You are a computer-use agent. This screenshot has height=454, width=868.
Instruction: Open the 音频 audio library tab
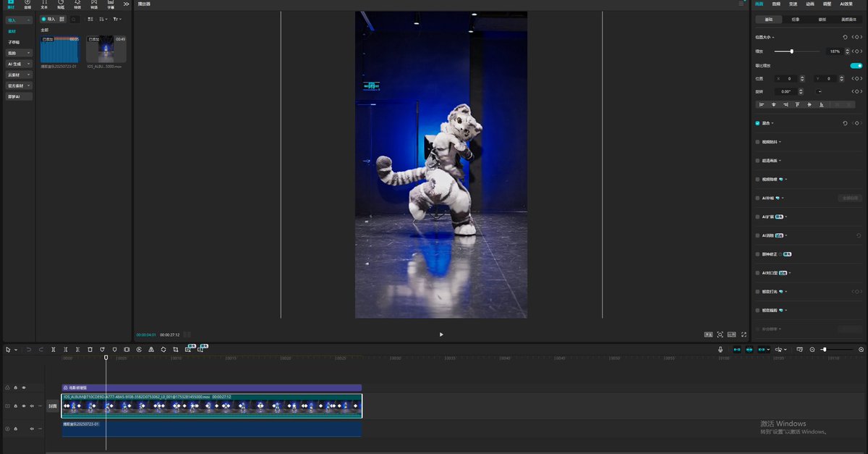tap(27, 4)
